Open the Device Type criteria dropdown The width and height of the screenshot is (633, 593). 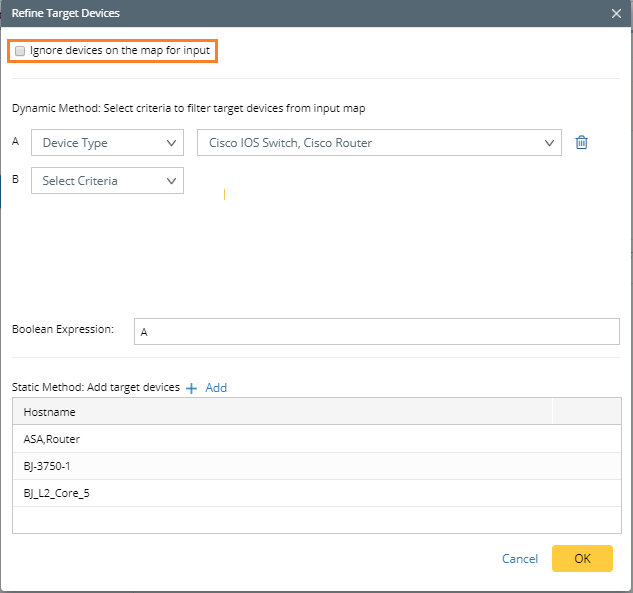coord(107,142)
